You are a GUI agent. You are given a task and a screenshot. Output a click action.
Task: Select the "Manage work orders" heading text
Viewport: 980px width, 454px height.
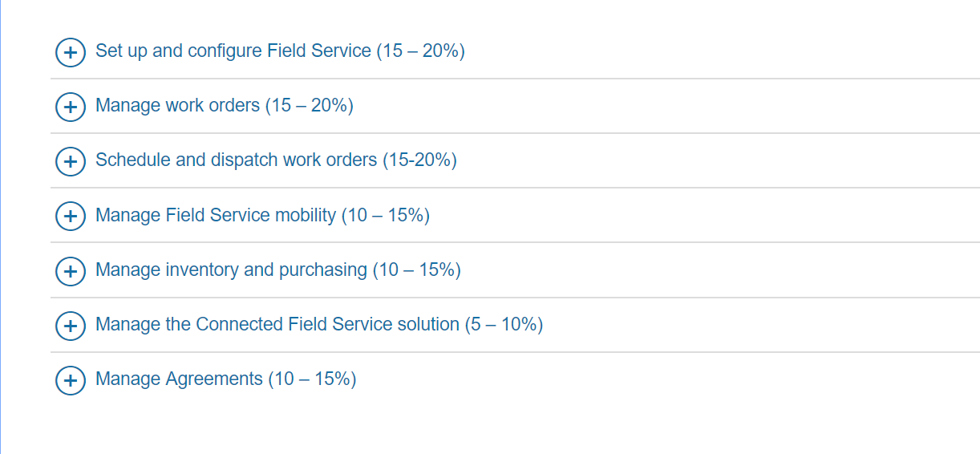coord(177,106)
